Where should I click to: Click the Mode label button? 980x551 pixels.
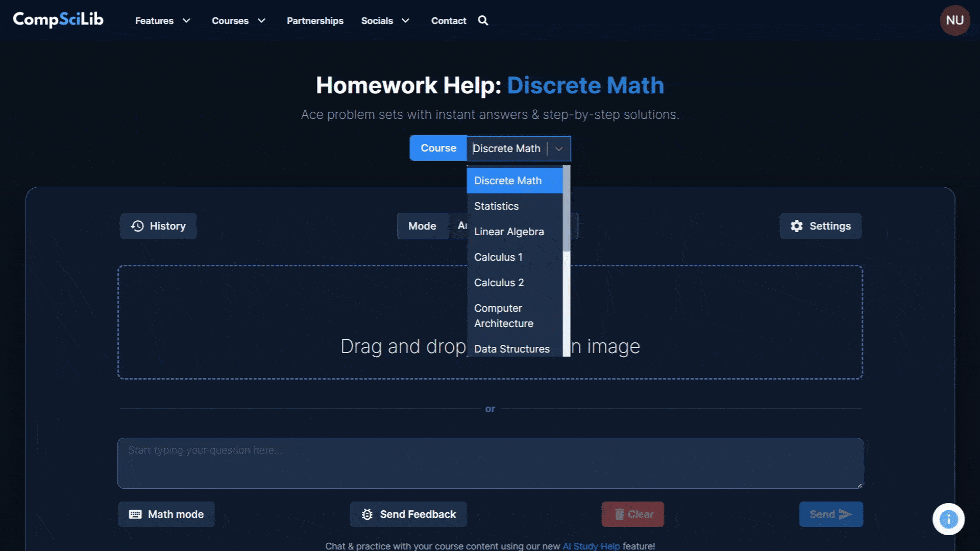click(422, 226)
